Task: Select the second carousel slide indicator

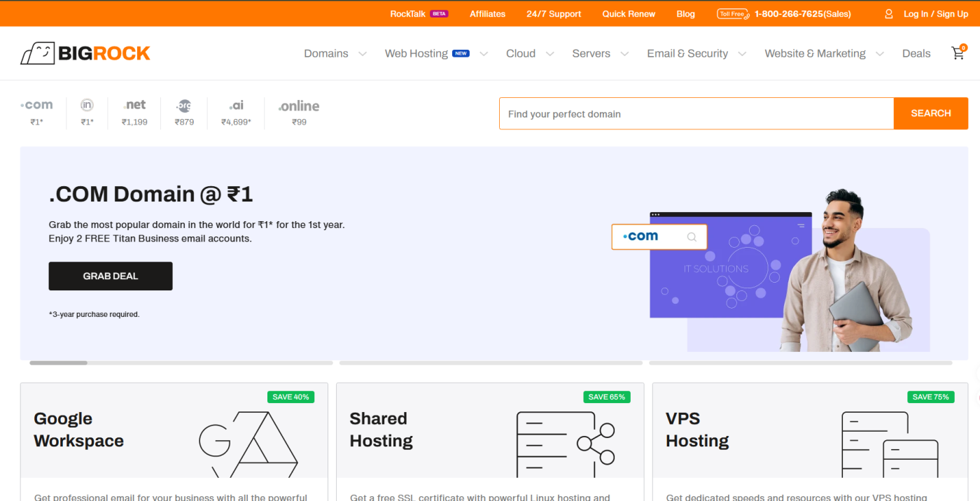Action: coord(491,362)
